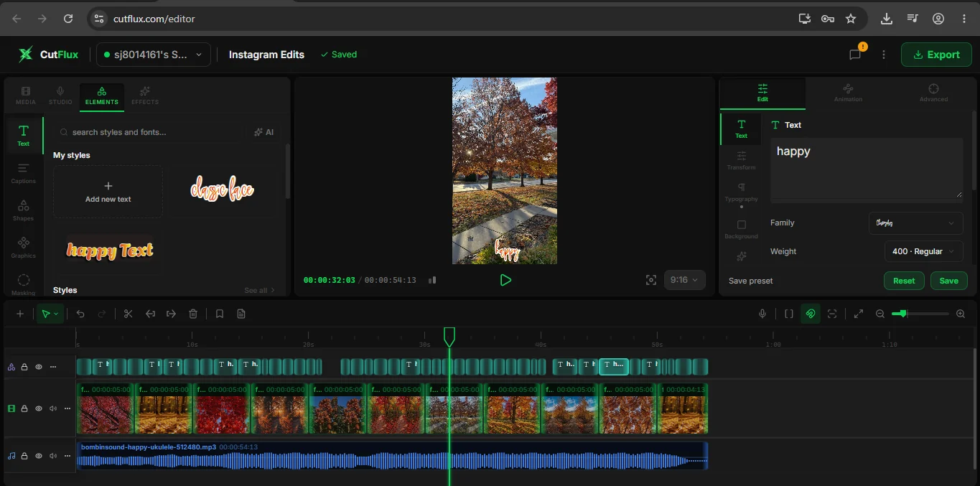Undo the last timeline action
The height and width of the screenshot is (486, 980).
click(x=80, y=314)
